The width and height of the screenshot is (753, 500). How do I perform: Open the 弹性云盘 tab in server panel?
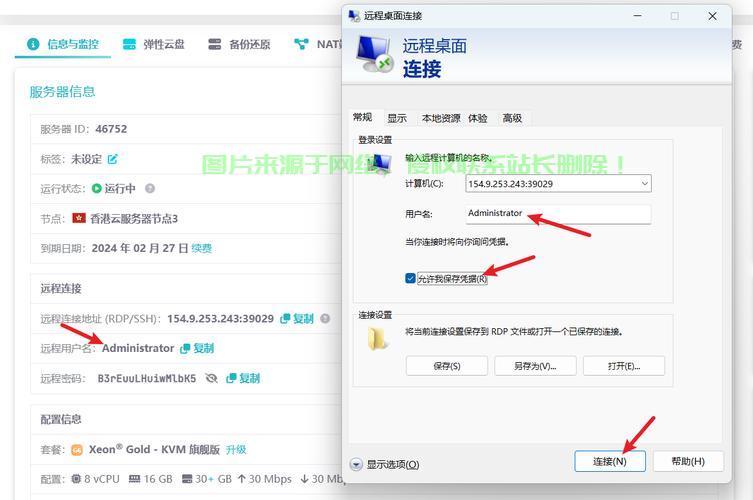154,44
